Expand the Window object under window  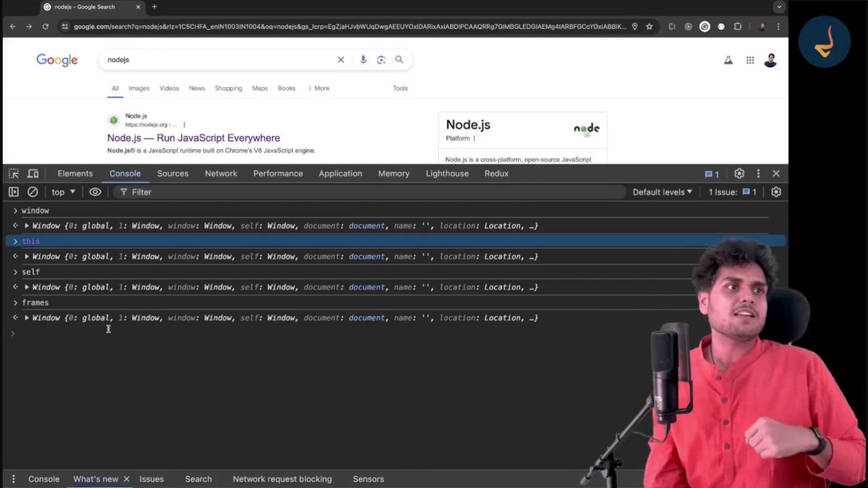[27, 226]
